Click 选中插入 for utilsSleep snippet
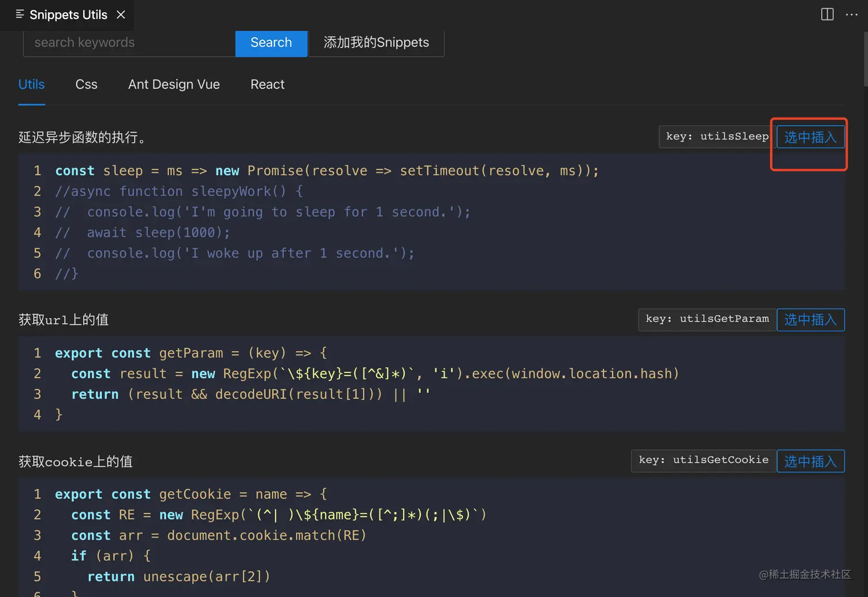The width and height of the screenshot is (868, 597). pyautogui.click(x=810, y=137)
